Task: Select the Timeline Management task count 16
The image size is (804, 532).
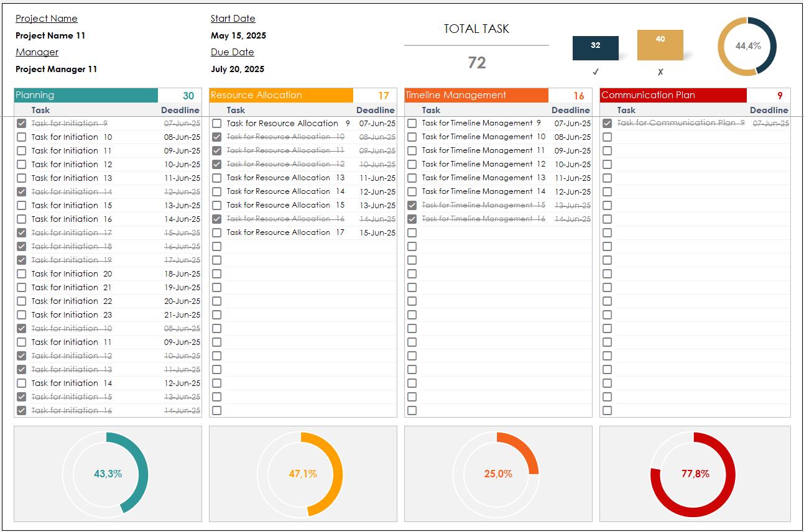Action: coord(579,96)
